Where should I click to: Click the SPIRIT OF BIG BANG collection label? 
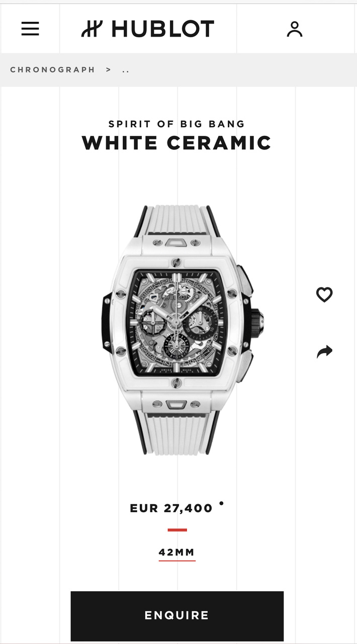click(x=176, y=124)
